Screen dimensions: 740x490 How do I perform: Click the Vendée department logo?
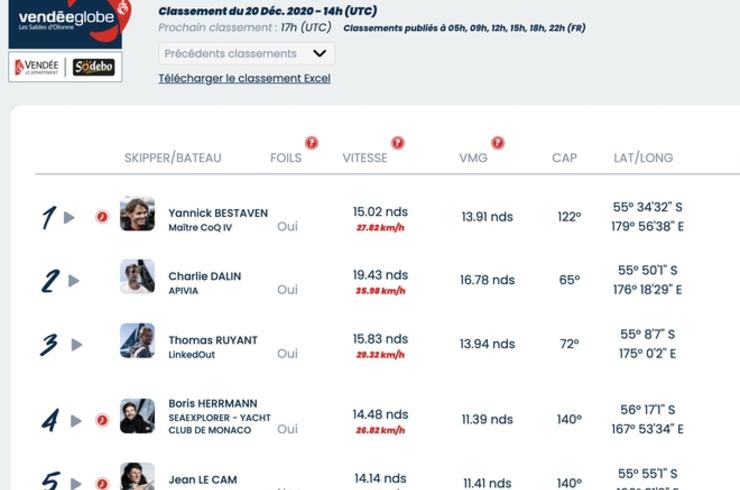click(x=37, y=67)
